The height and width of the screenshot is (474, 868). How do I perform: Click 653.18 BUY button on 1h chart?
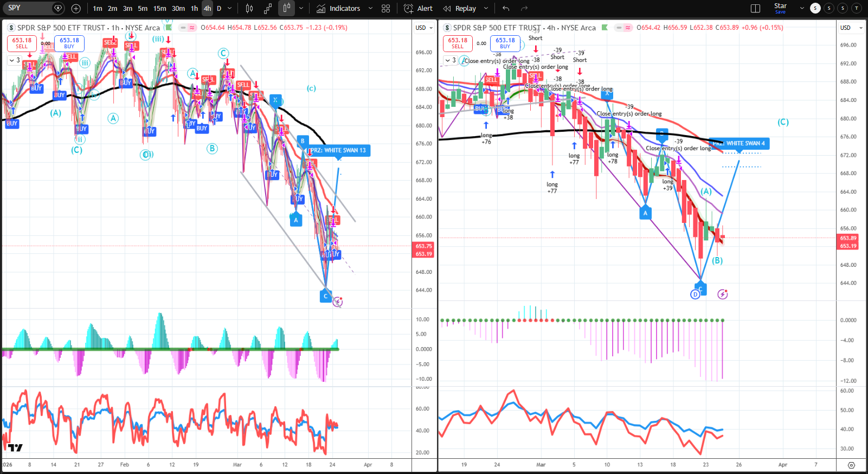coord(69,43)
